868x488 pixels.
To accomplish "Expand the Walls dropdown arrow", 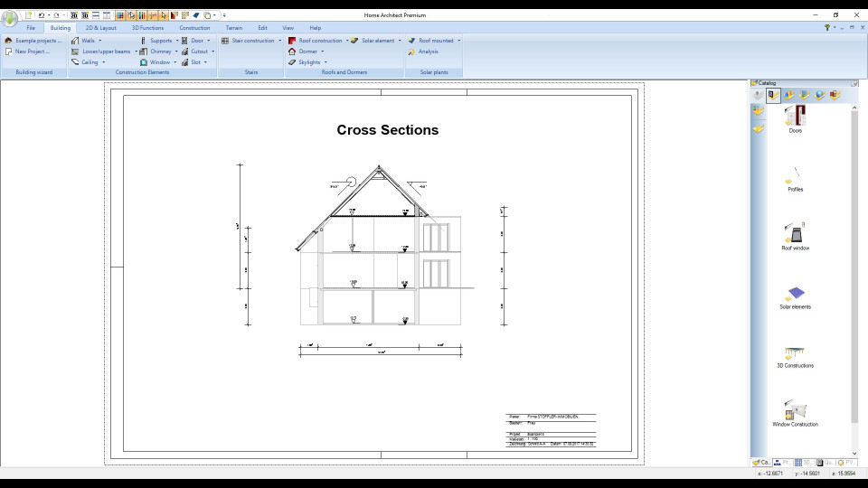I will click(100, 41).
